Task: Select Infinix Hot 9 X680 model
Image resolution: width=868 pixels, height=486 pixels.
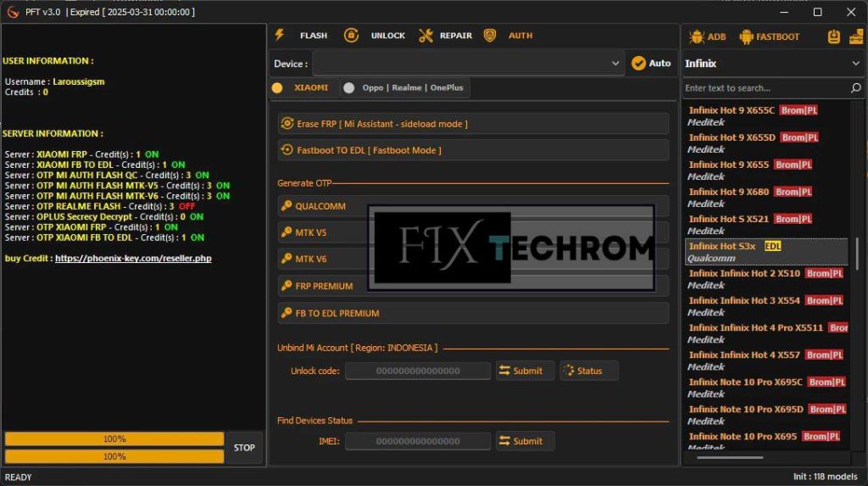Action: [x=766, y=198]
